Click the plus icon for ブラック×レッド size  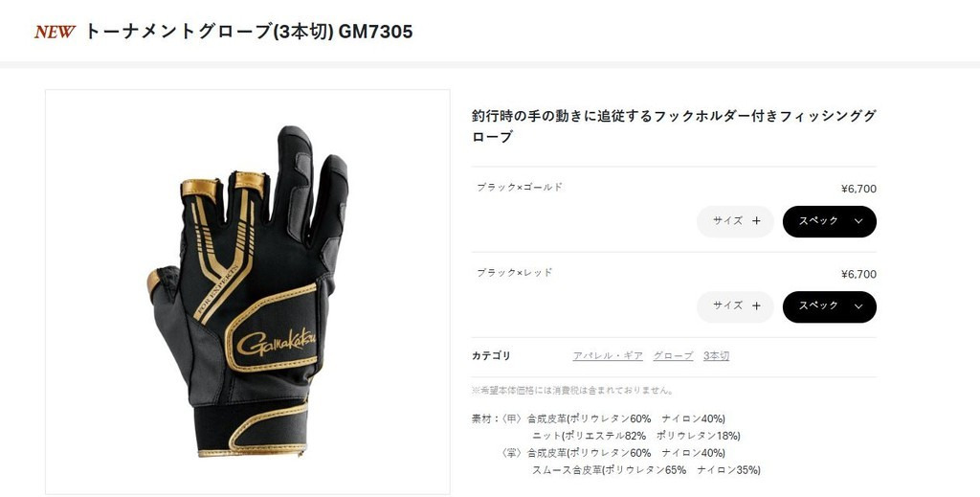(x=756, y=305)
